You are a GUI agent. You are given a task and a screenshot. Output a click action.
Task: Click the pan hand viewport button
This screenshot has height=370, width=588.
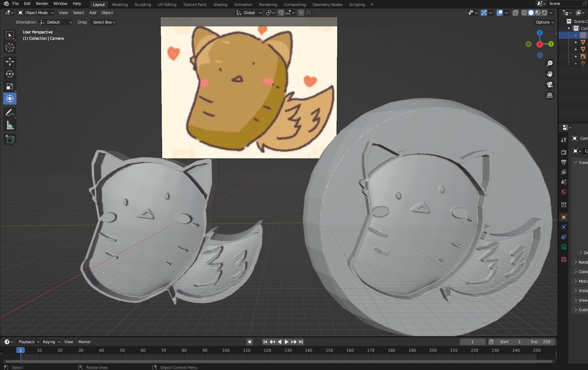coord(550,74)
